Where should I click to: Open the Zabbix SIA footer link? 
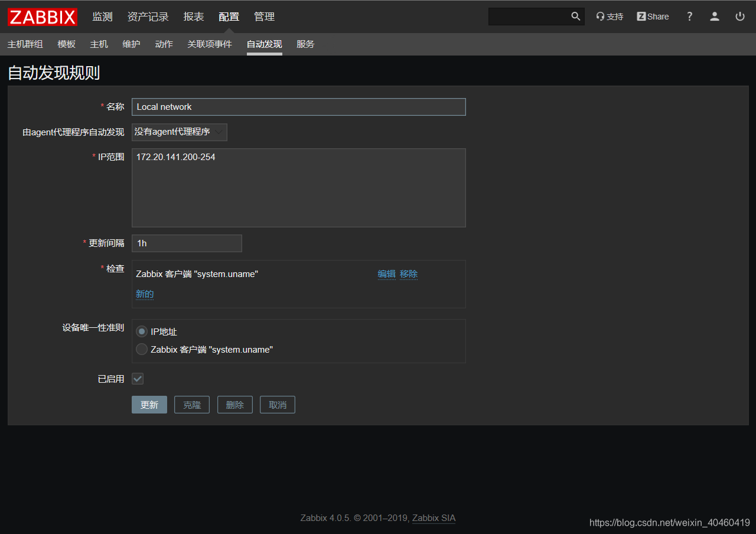coord(434,518)
